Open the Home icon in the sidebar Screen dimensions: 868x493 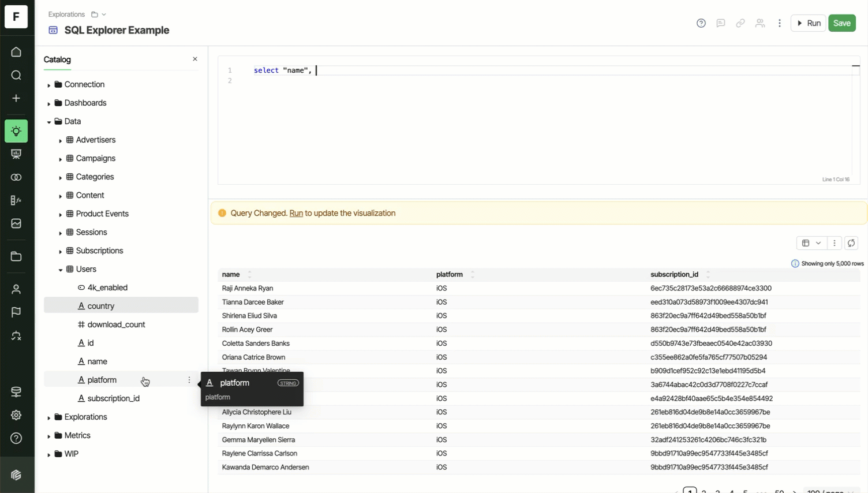tap(16, 52)
